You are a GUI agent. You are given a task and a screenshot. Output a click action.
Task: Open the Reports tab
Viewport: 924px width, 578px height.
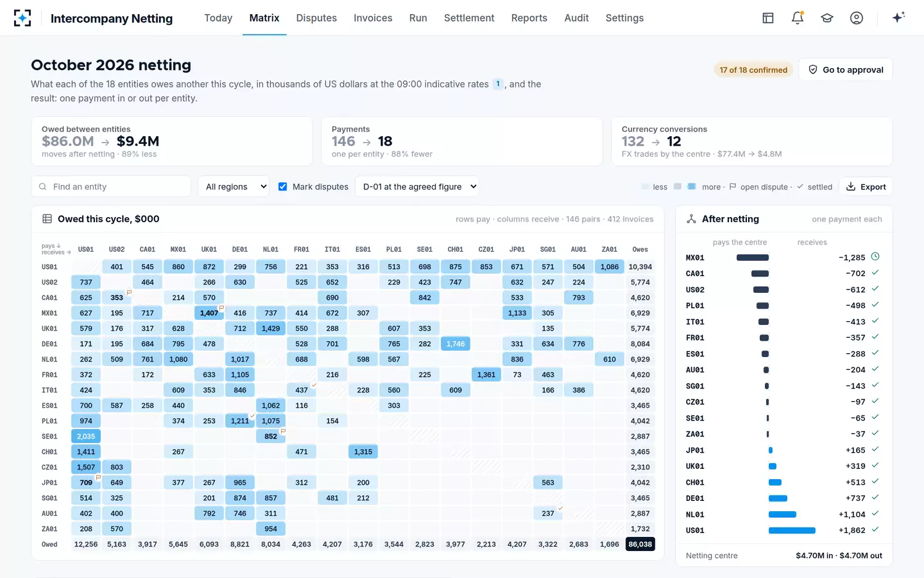(529, 18)
